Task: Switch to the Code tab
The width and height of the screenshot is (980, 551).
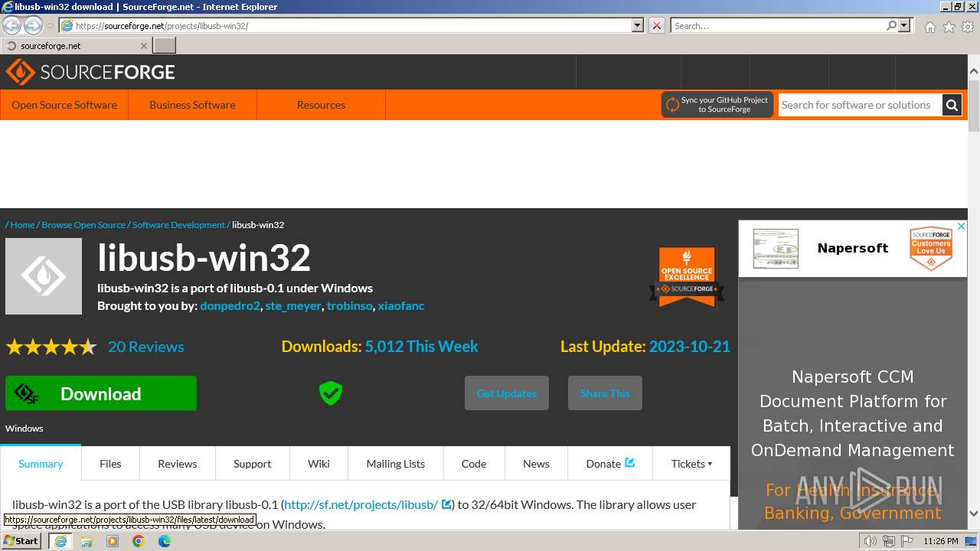Action: click(x=474, y=464)
